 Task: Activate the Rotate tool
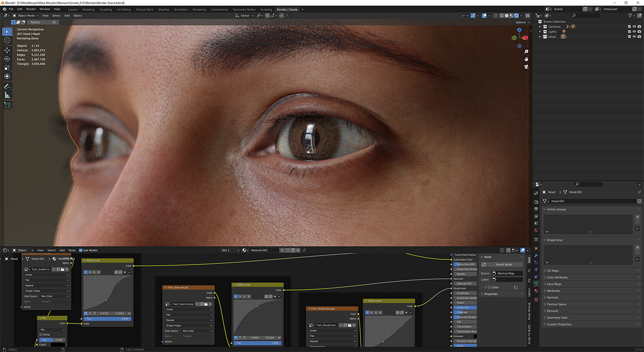7,59
